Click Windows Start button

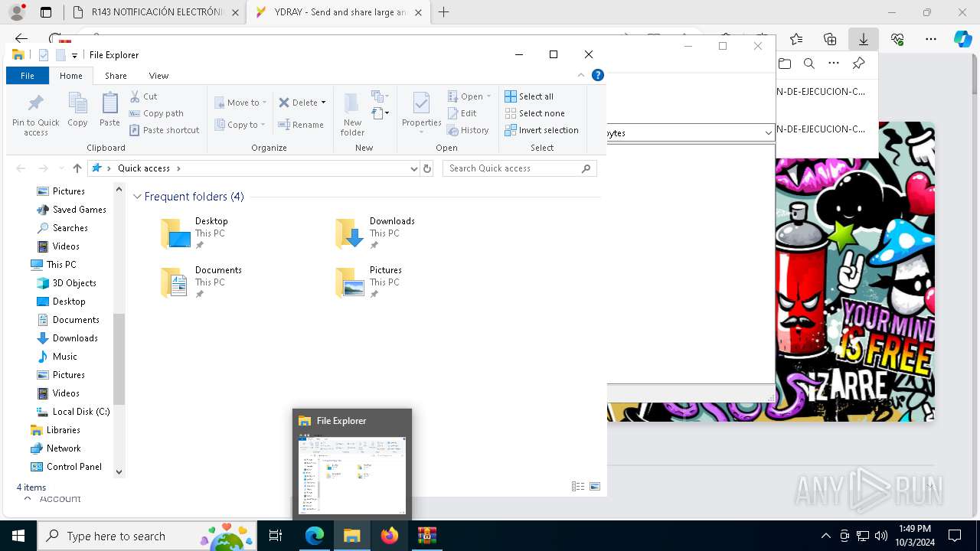coord(18,536)
